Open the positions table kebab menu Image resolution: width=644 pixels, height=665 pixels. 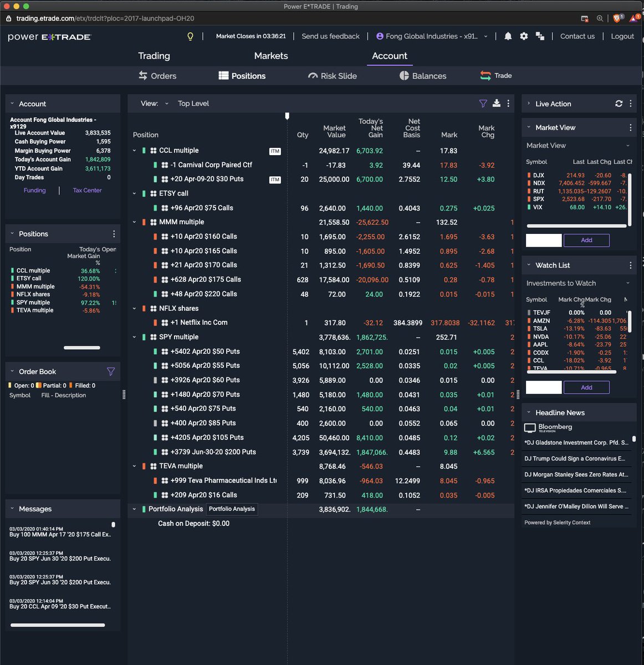pos(508,103)
